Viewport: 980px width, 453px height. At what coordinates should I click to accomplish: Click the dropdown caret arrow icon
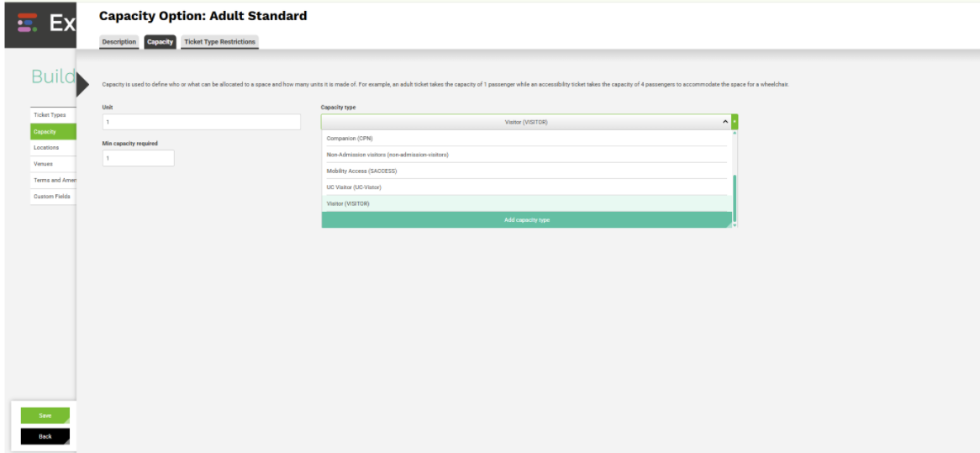coord(725,122)
